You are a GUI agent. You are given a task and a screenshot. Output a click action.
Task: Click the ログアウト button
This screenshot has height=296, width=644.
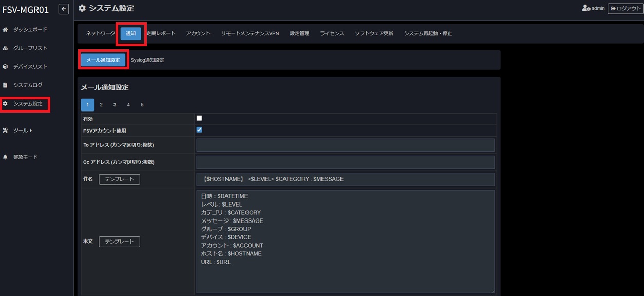point(625,8)
